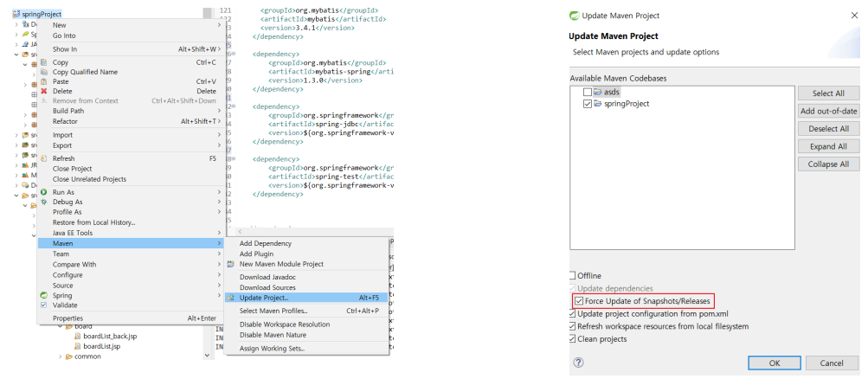Expand the common folder in tree
The height and width of the screenshot is (379, 868).
click(61, 357)
